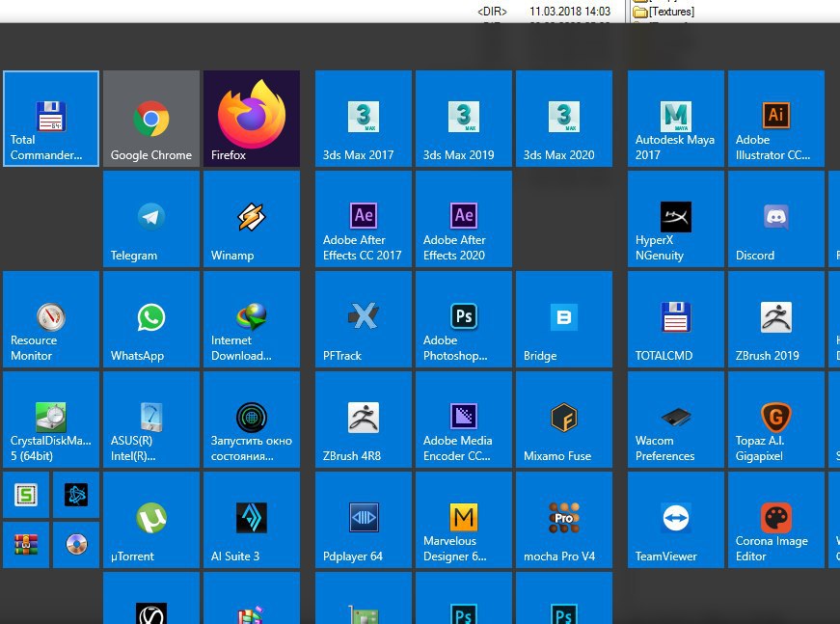Screen dimensions: 840x624
Task: Open mocha Pro V4 tile
Action: (563, 520)
